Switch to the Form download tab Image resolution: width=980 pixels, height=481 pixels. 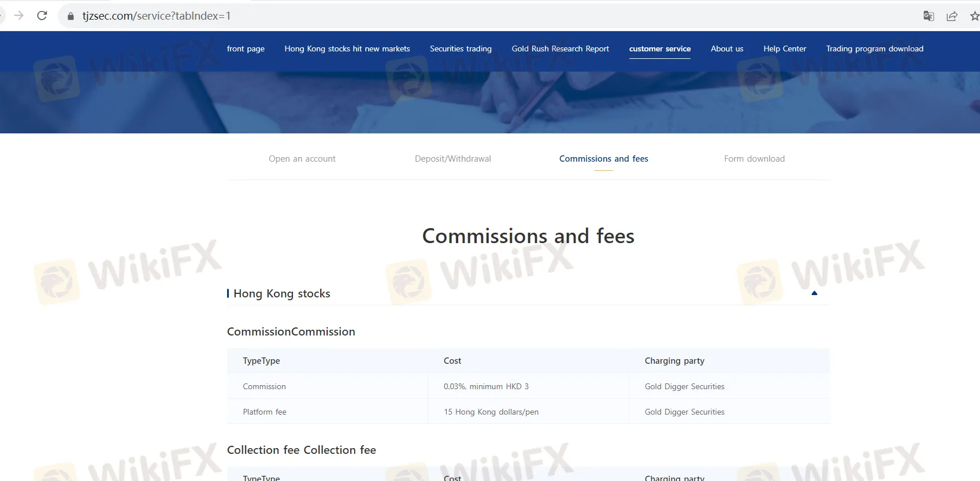(754, 159)
